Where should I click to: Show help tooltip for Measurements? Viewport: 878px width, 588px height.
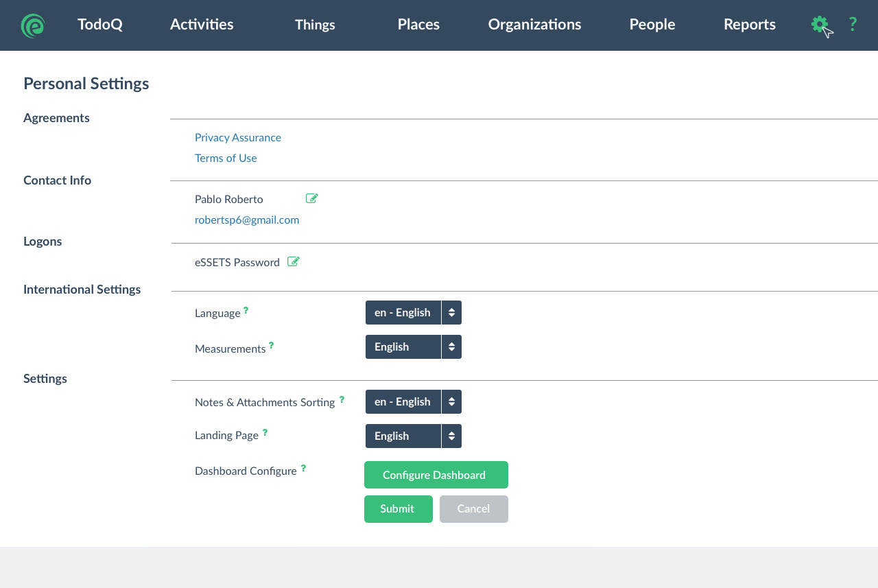[x=271, y=345]
